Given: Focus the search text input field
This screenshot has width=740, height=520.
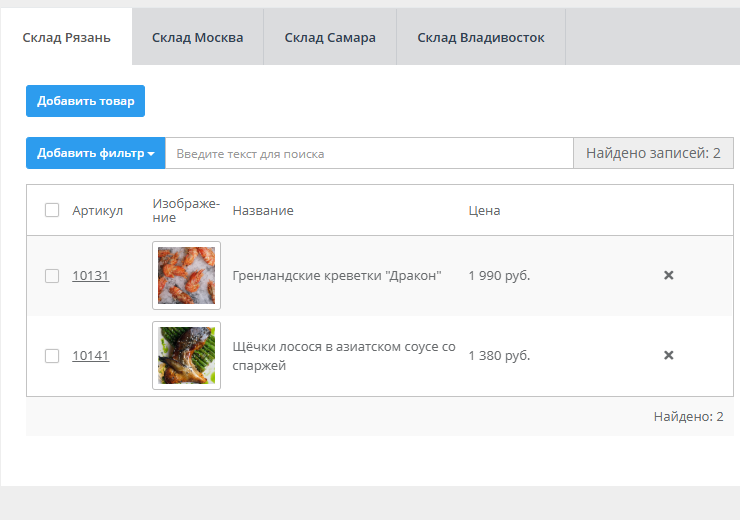Looking at the screenshot, I should tap(368, 153).
